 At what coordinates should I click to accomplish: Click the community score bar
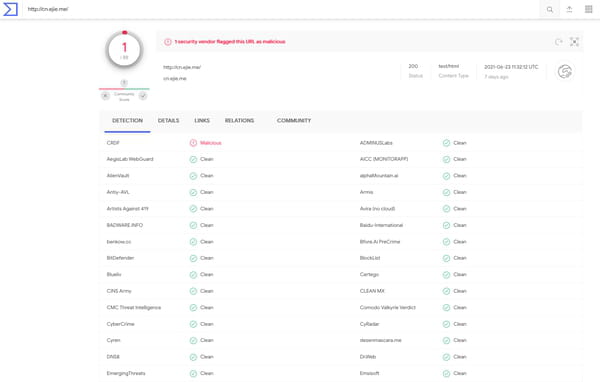tap(124, 89)
